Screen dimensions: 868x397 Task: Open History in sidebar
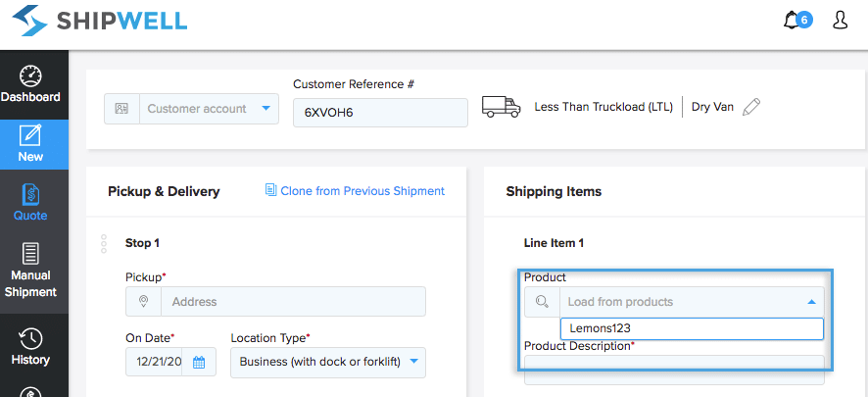[x=30, y=346]
